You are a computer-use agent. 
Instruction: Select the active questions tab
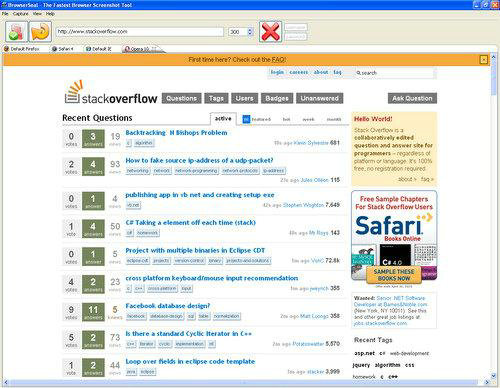223,119
